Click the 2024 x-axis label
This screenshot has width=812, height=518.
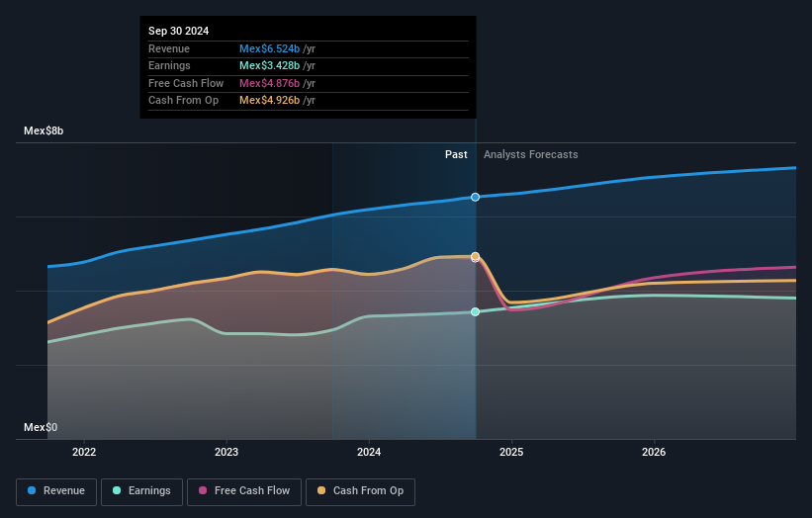coord(369,452)
